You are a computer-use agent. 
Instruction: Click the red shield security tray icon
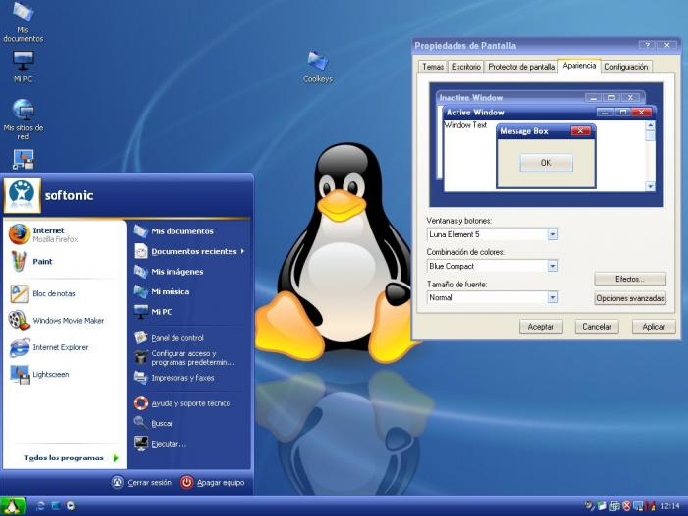pos(627,506)
